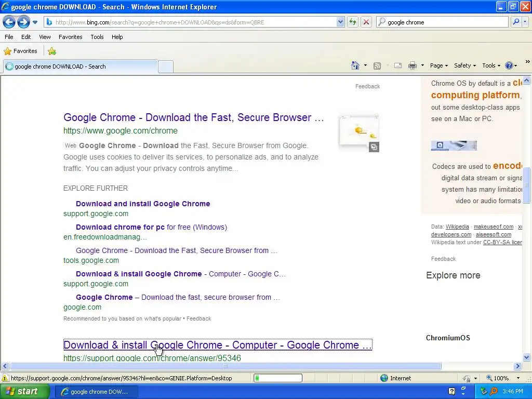Click the Home page icon
This screenshot has height=399, width=532.
355,65
